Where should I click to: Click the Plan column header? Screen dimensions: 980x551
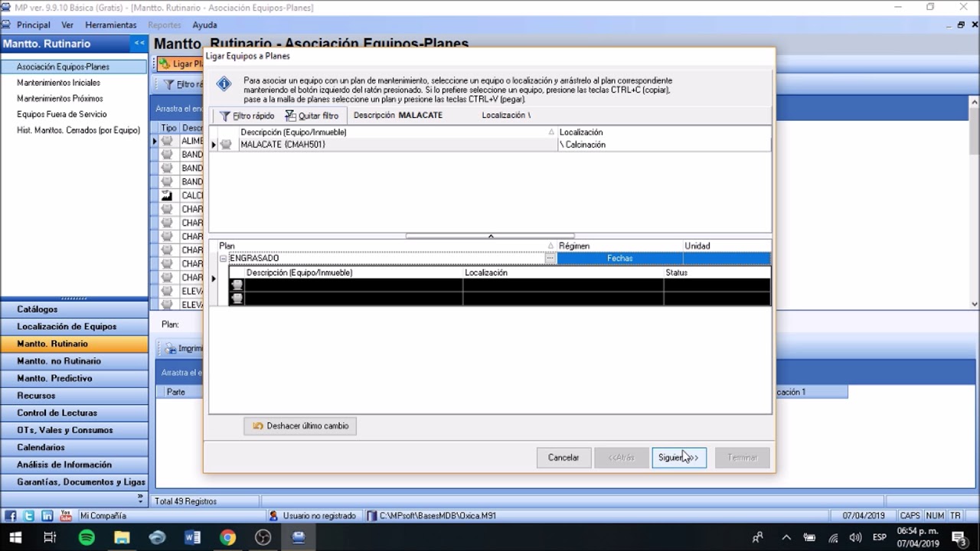pos(387,246)
